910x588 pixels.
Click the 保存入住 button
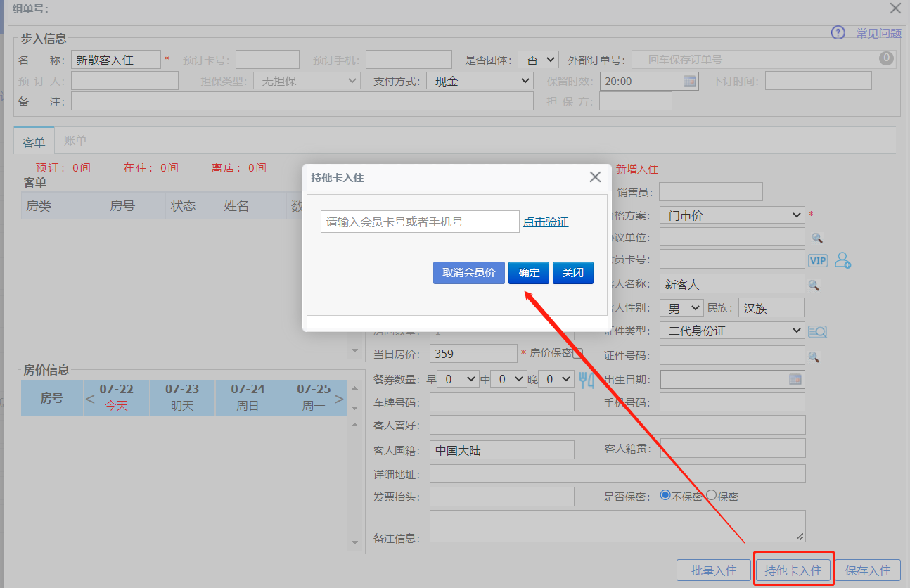[868, 570]
